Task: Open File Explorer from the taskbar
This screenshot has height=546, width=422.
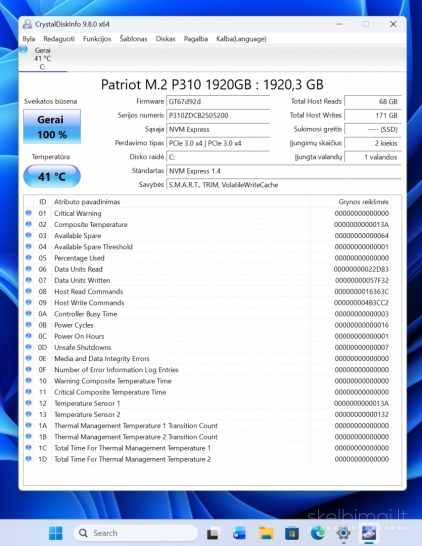Action: coord(266,533)
